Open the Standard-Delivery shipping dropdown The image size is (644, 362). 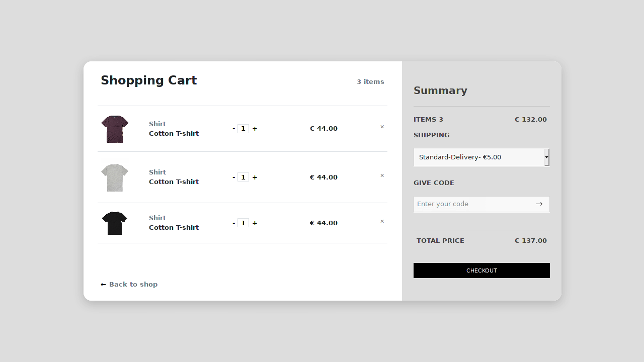click(481, 157)
